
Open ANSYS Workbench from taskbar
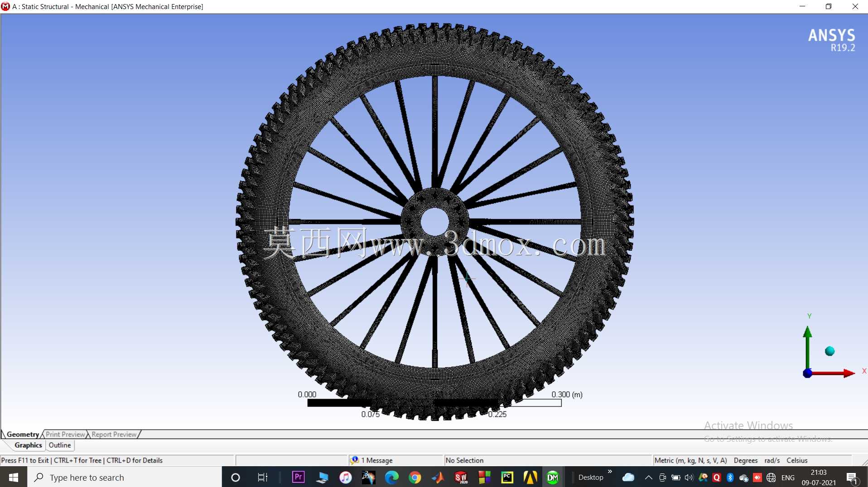[x=530, y=477]
